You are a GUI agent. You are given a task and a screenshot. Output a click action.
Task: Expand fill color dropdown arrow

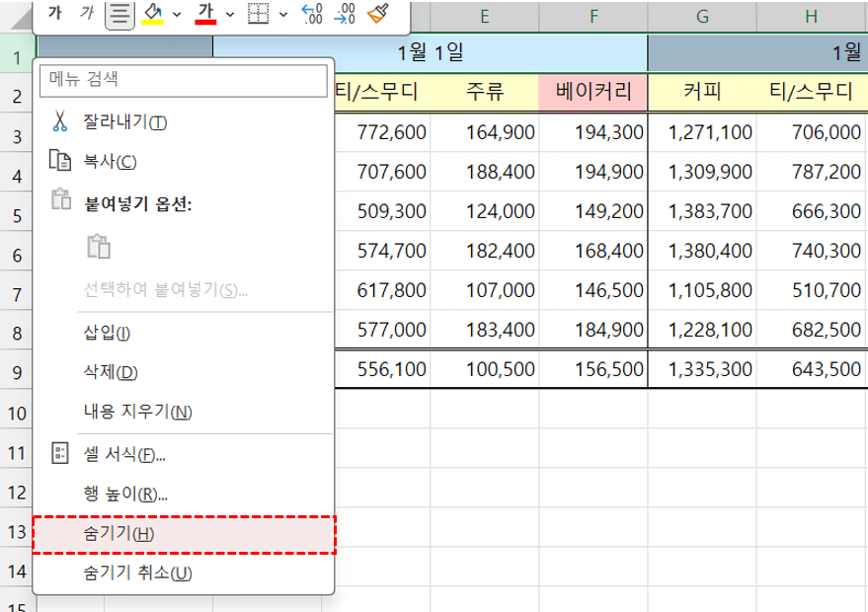tap(177, 15)
